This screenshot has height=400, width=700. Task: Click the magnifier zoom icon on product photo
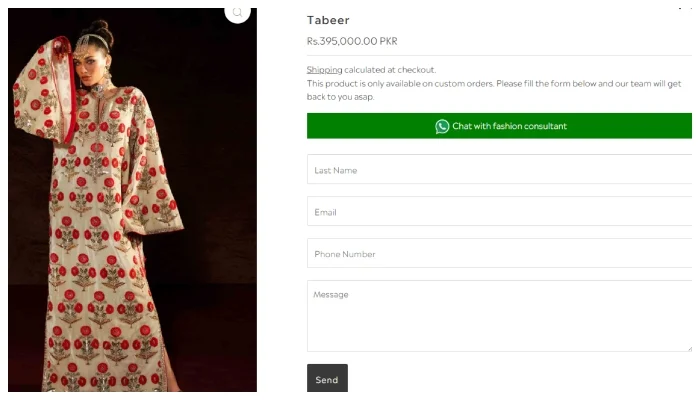tap(237, 13)
